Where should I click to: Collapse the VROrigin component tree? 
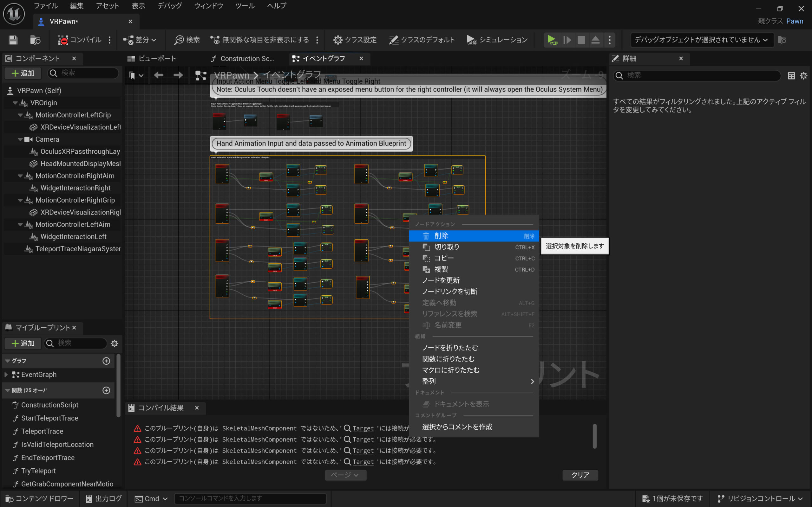point(15,103)
